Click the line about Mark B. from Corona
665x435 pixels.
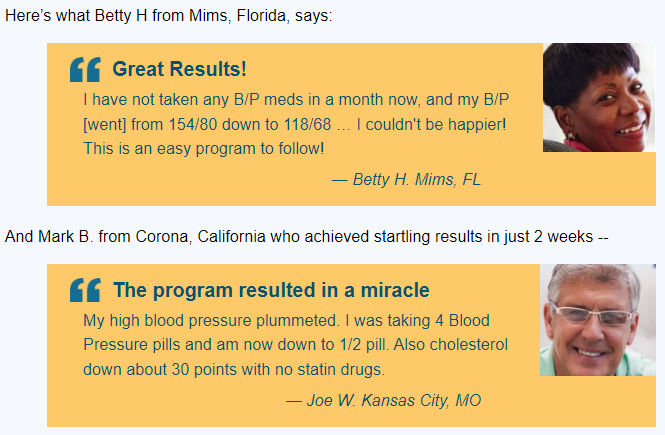[x=307, y=237]
